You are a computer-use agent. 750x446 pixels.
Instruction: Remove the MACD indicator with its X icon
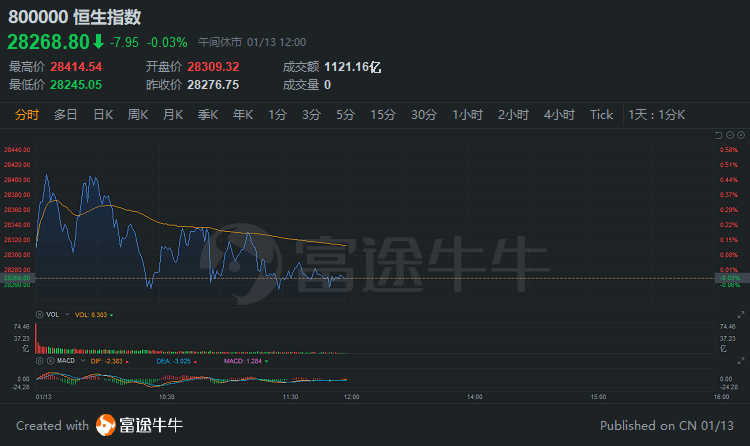[50, 361]
